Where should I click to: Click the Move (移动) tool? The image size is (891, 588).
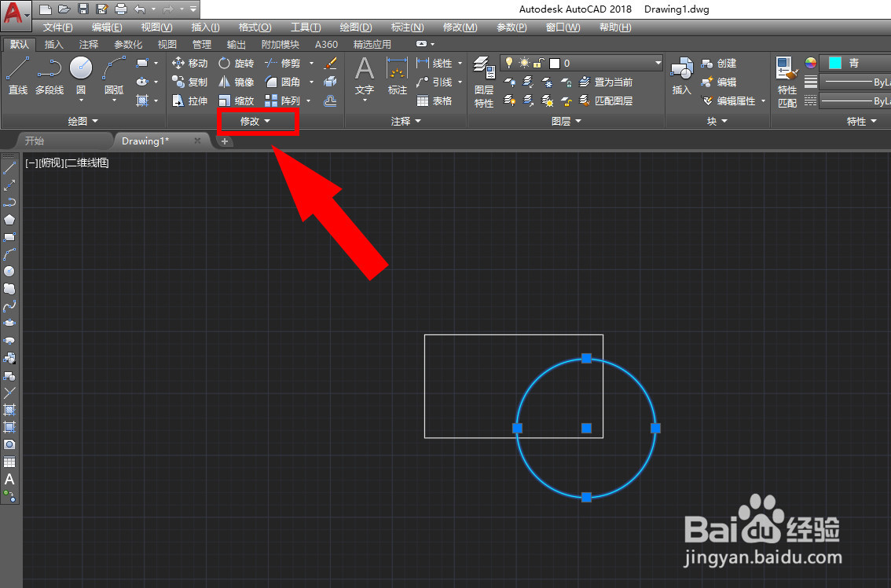point(190,63)
